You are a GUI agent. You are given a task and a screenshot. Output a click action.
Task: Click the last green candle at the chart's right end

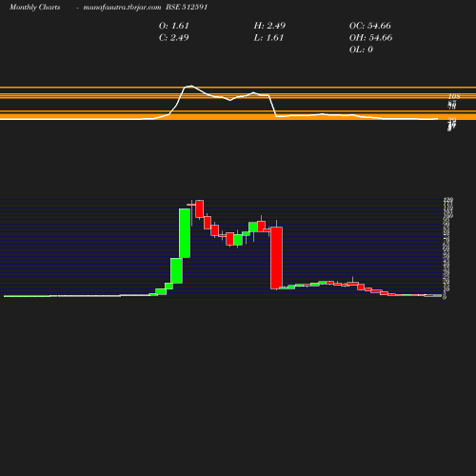(438, 295)
